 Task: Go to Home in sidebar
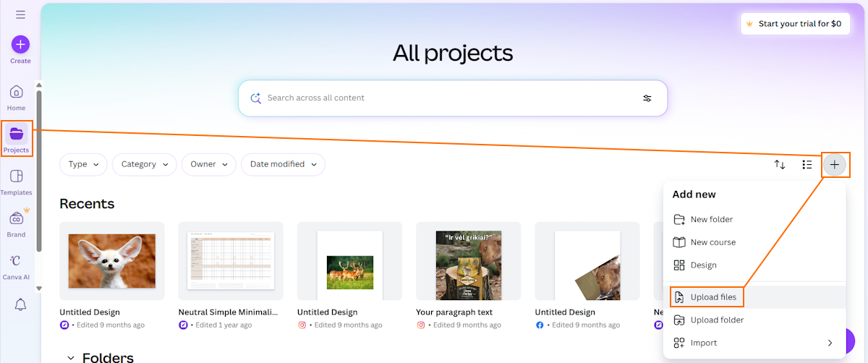tap(17, 98)
